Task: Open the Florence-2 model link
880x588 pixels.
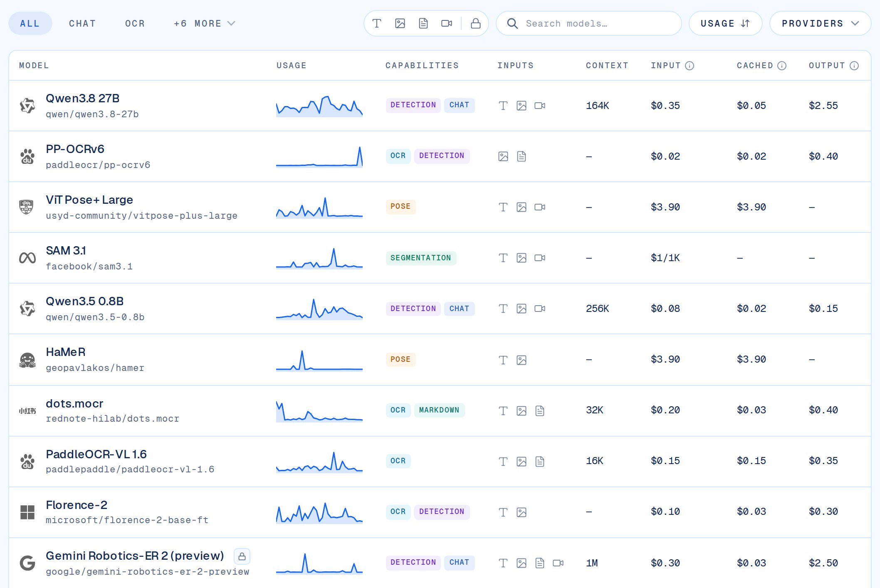Action: (x=77, y=505)
